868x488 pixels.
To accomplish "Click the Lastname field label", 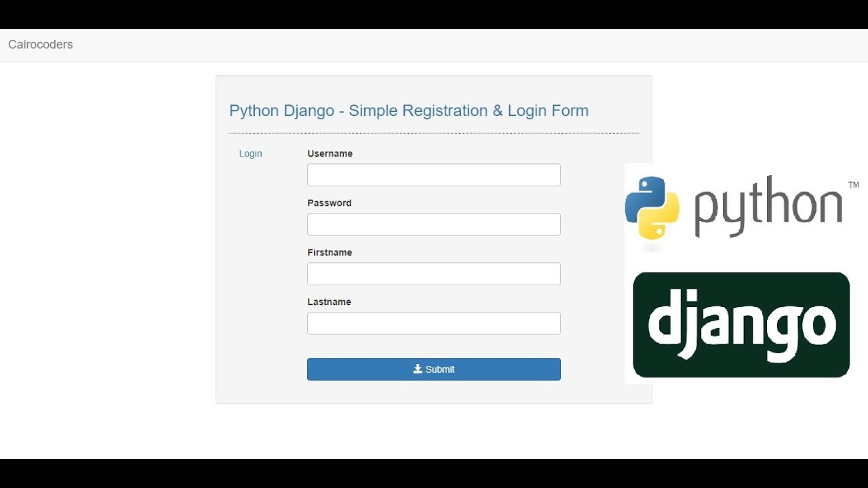I will point(329,302).
